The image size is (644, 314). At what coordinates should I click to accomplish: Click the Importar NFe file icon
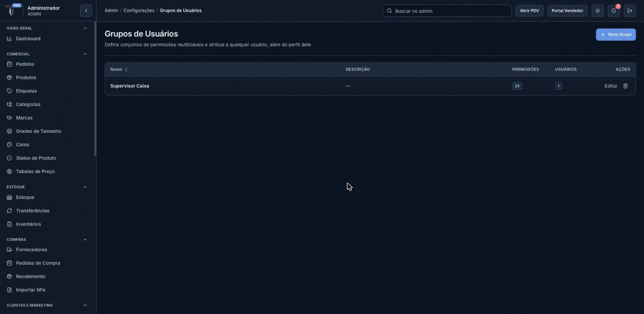coord(9,290)
